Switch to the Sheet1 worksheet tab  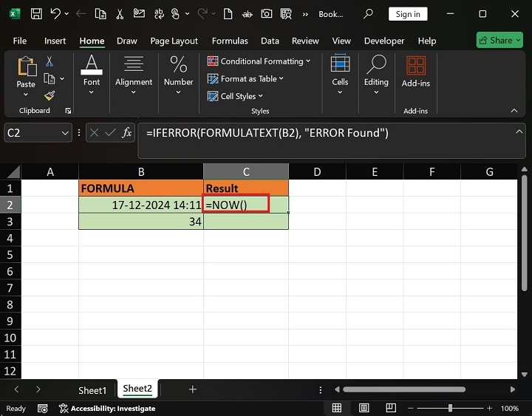click(x=92, y=389)
